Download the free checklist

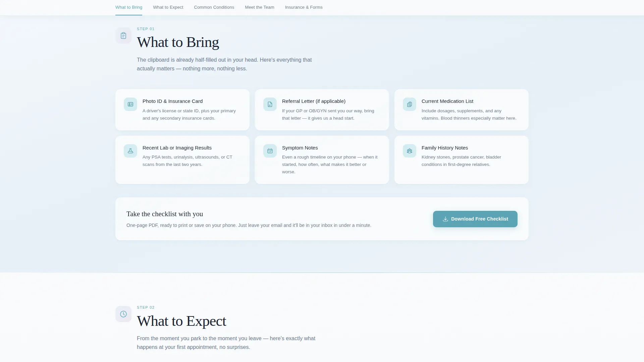[475, 219]
